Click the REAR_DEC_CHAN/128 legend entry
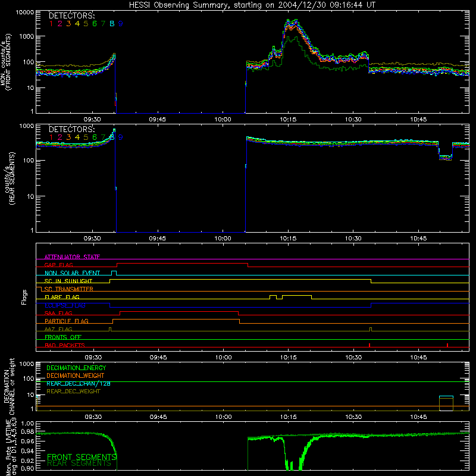Screen dimensions: 476x476 point(79,383)
